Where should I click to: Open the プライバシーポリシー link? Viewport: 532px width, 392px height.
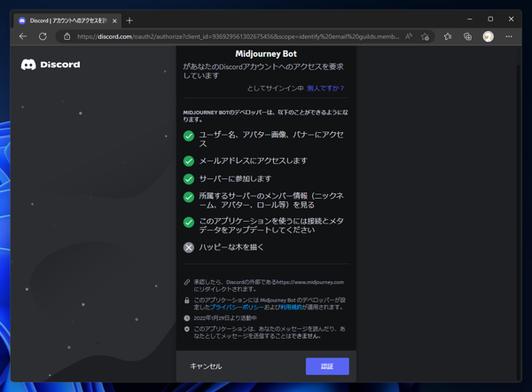point(237,307)
